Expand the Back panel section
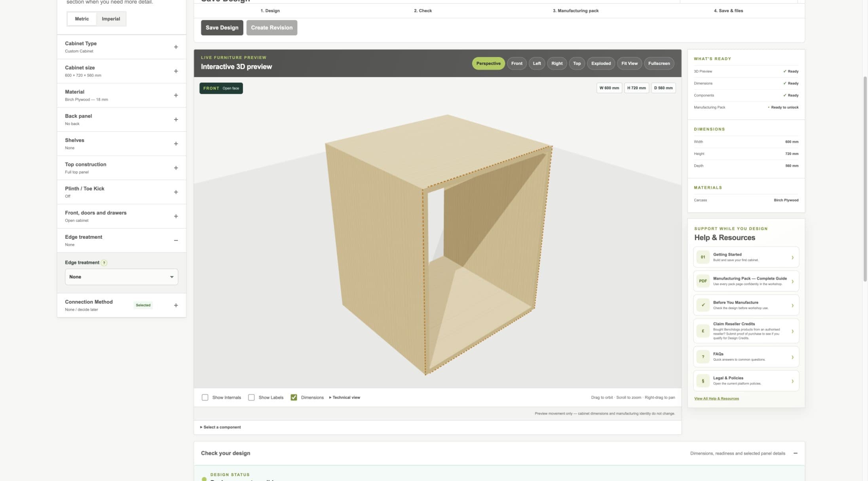The image size is (868, 481). (122, 120)
